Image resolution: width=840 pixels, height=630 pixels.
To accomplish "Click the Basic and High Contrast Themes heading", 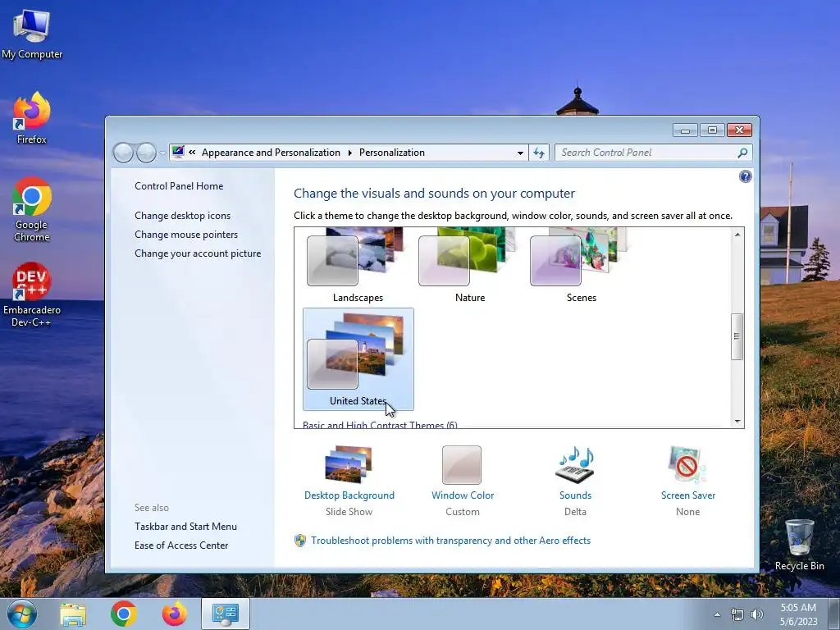I will coord(380,425).
